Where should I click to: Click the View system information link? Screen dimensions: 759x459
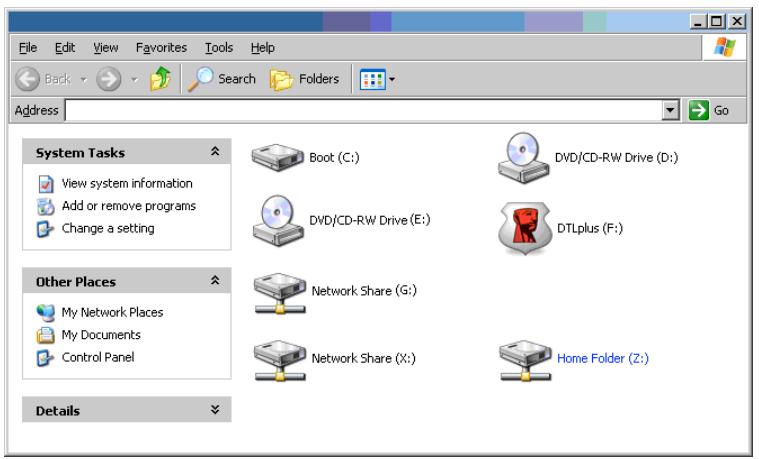coord(127,184)
